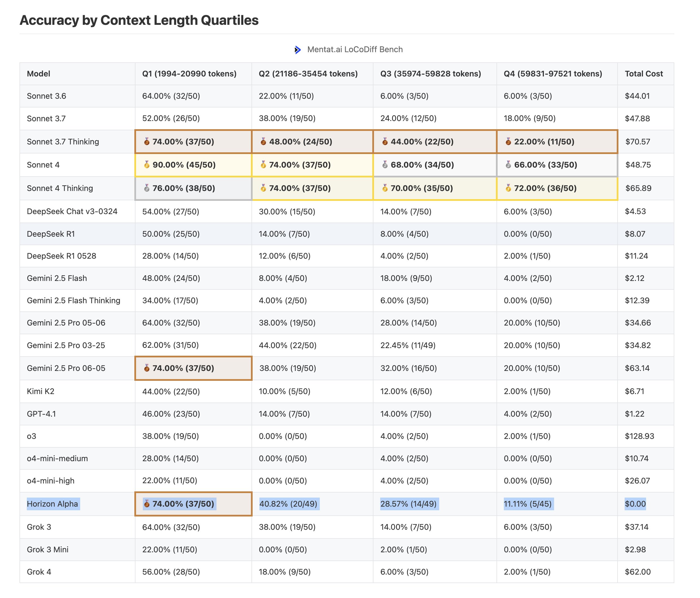
Task: Click the Grok 4 model row label
Action: point(39,572)
